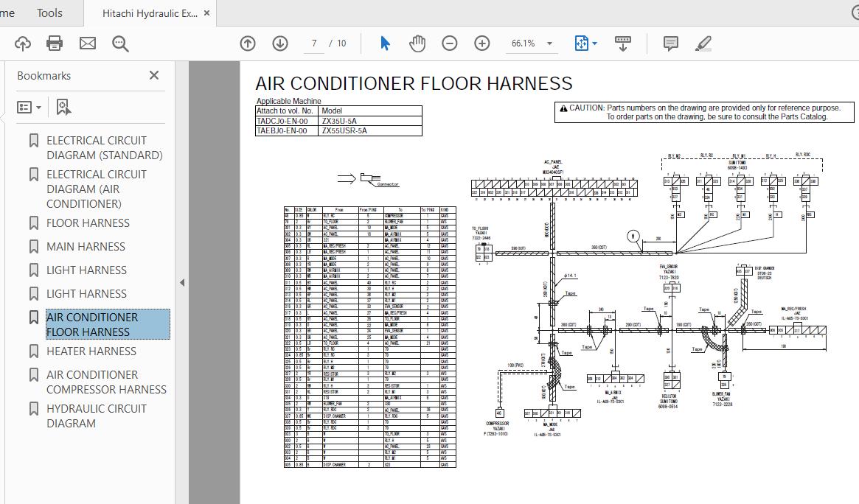This screenshot has width=859, height=504.
Task: Click the ZX55USR-5A model cell
Action: 370,130
